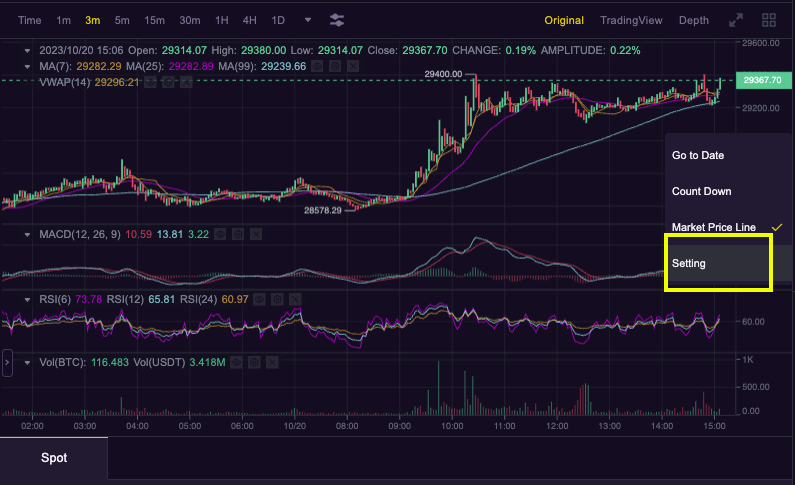Enter fullscreen chart mode
Screen dimensions: 795x485
(737, 20)
